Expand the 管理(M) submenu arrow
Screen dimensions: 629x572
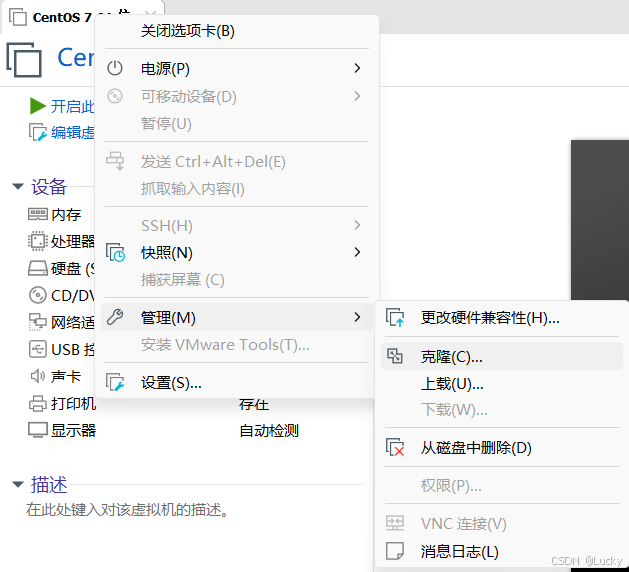click(357, 317)
